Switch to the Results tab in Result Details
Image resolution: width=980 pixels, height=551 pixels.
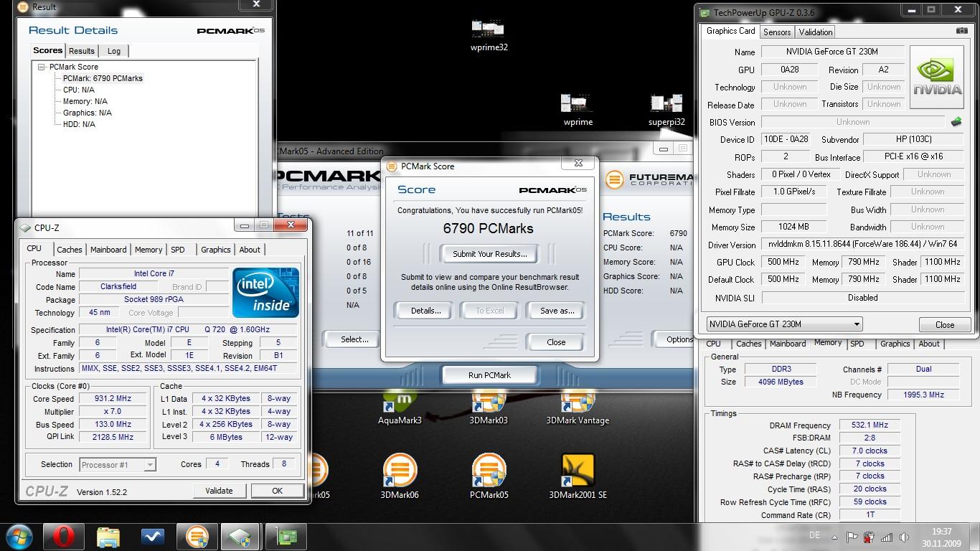[81, 51]
